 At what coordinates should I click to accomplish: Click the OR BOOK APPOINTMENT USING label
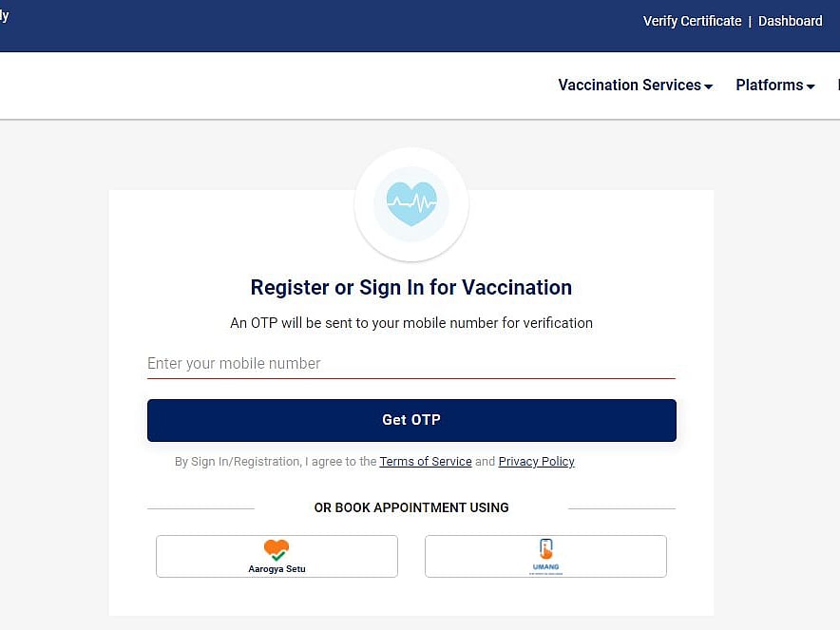point(410,507)
